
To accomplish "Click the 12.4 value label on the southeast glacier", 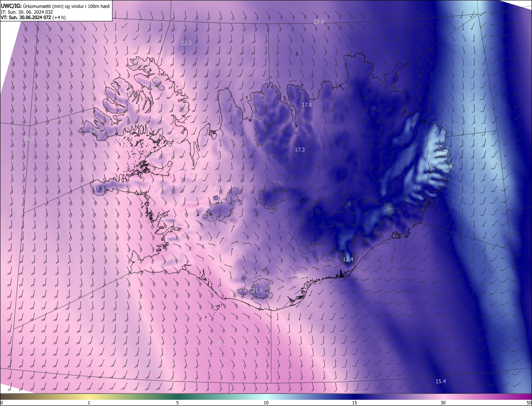I will coord(348,259).
